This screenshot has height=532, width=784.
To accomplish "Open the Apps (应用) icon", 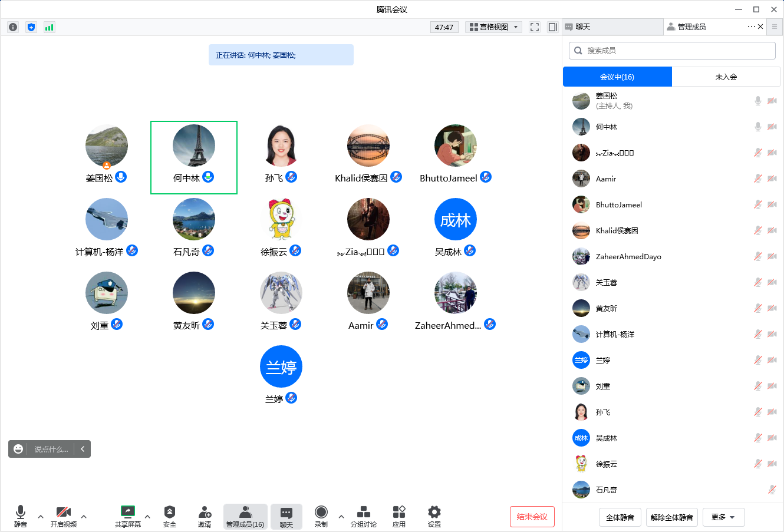I will (399, 516).
